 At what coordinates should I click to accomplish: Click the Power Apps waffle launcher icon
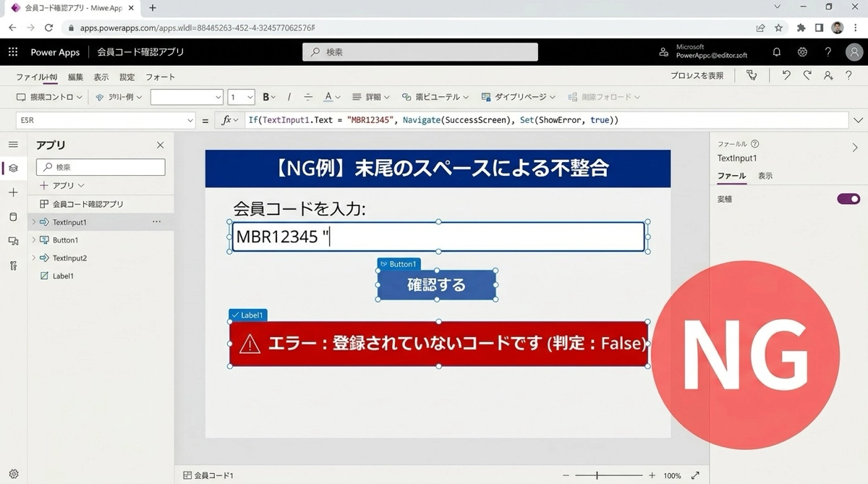click(x=12, y=52)
